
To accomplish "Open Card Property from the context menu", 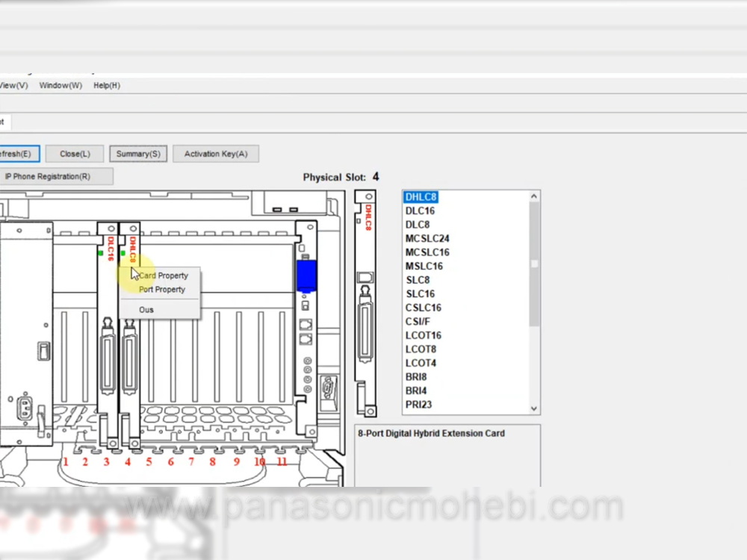I will pos(164,276).
